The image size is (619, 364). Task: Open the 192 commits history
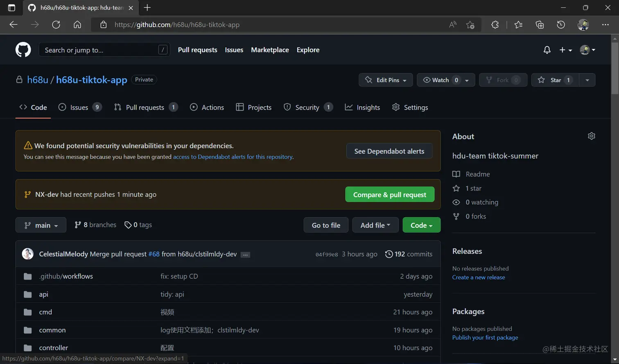point(409,254)
